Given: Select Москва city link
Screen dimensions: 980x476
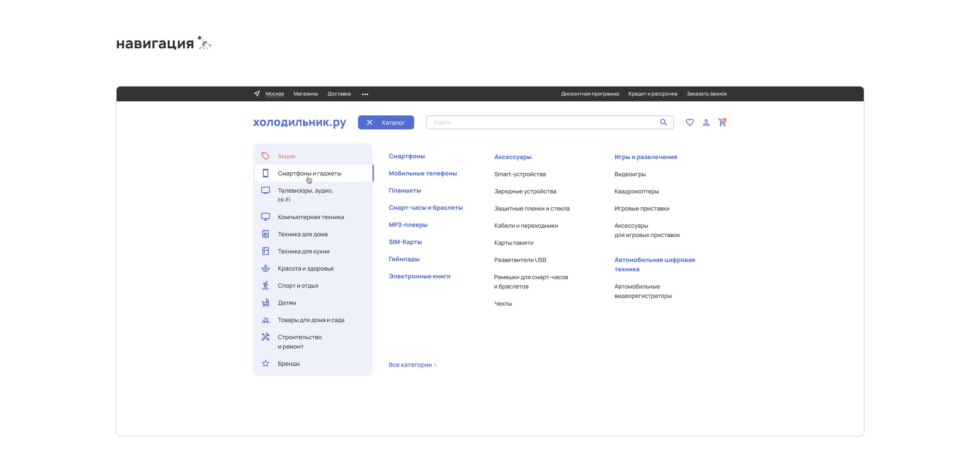Looking at the screenshot, I should pyautogui.click(x=275, y=94).
